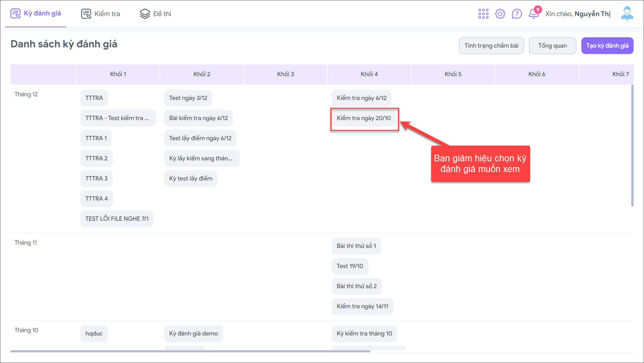Click the help question mark icon

pos(517,14)
